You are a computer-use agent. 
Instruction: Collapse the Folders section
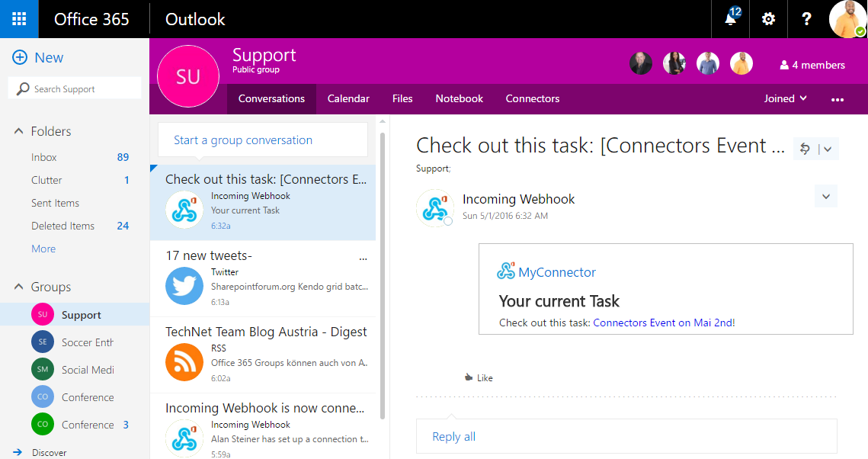pyautogui.click(x=19, y=131)
